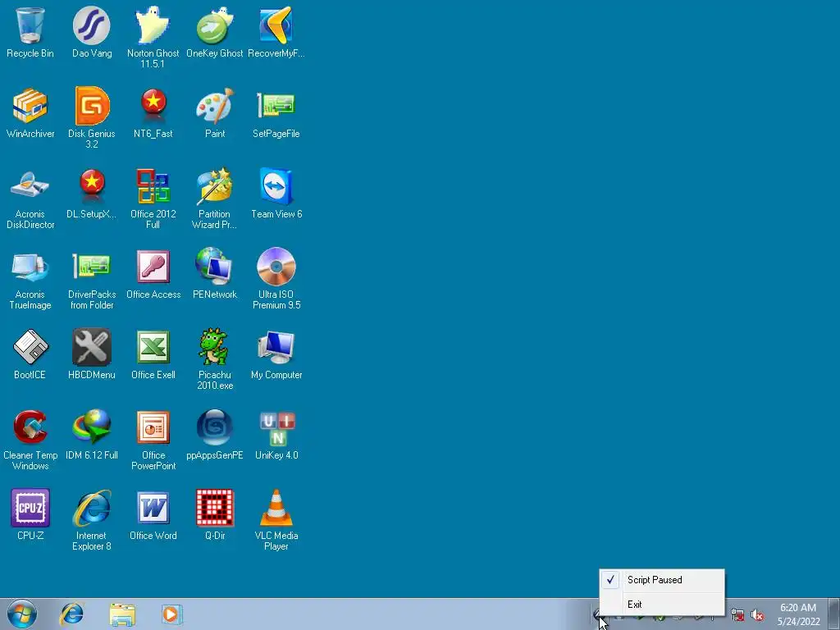
Task: Toggle Script Paused in tray menu
Action: pyautogui.click(x=662, y=580)
